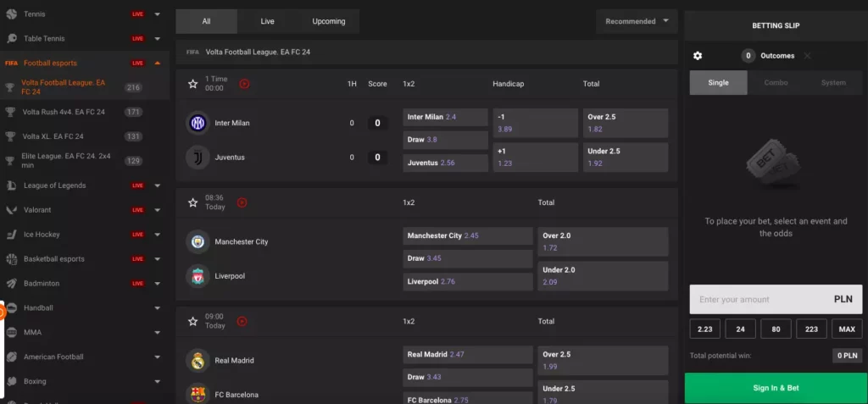Choose the 2.23 quick stake
The width and height of the screenshot is (868, 404).
point(704,329)
